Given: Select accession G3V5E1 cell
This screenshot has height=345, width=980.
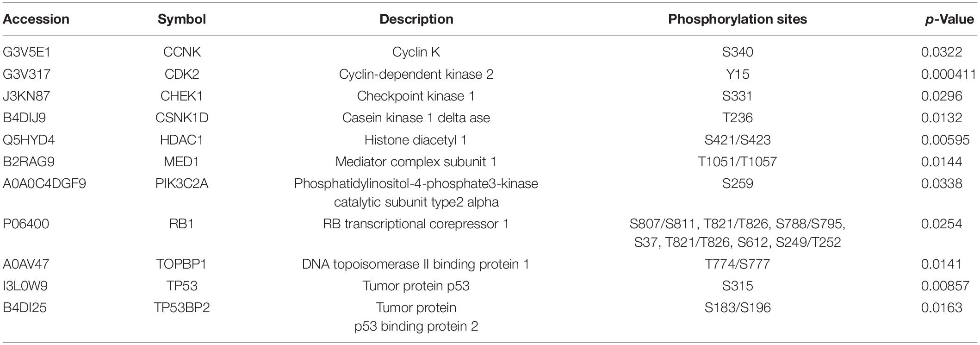Looking at the screenshot, I should pyautogui.click(x=27, y=52).
